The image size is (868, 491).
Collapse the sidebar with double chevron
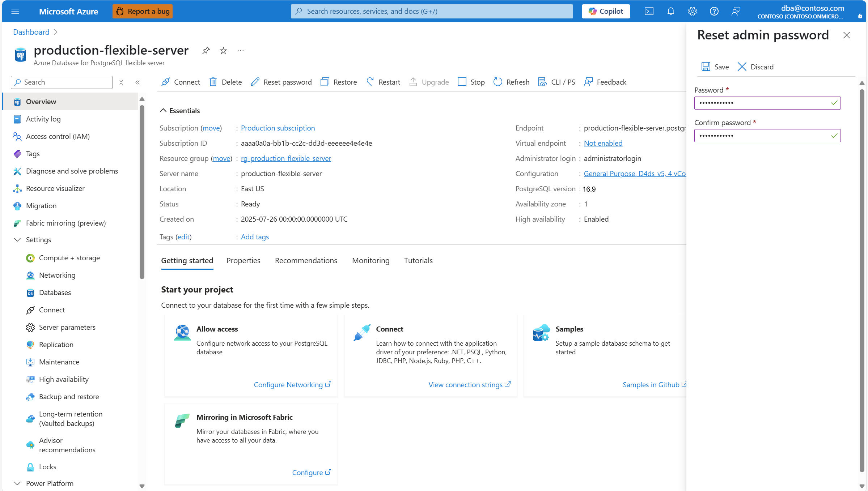(137, 82)
